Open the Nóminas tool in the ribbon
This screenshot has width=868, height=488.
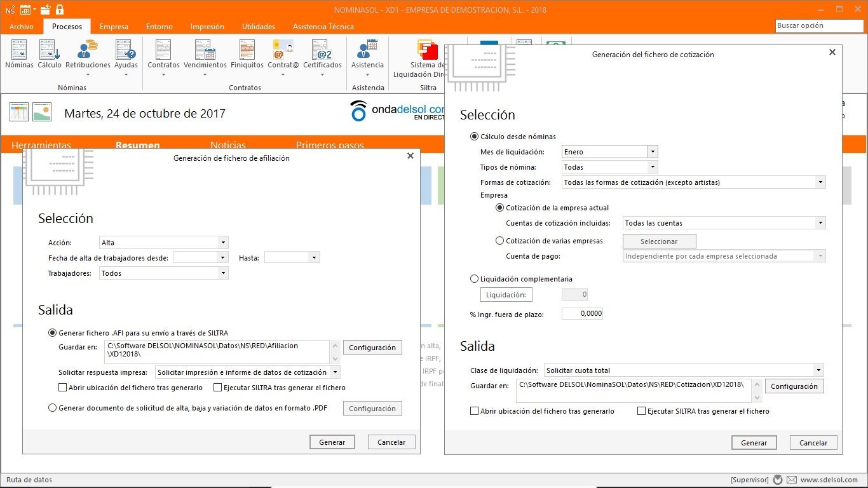coord(19,55)
